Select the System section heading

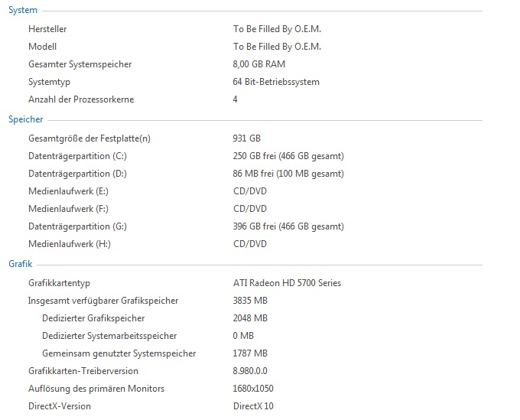point(23,10)
